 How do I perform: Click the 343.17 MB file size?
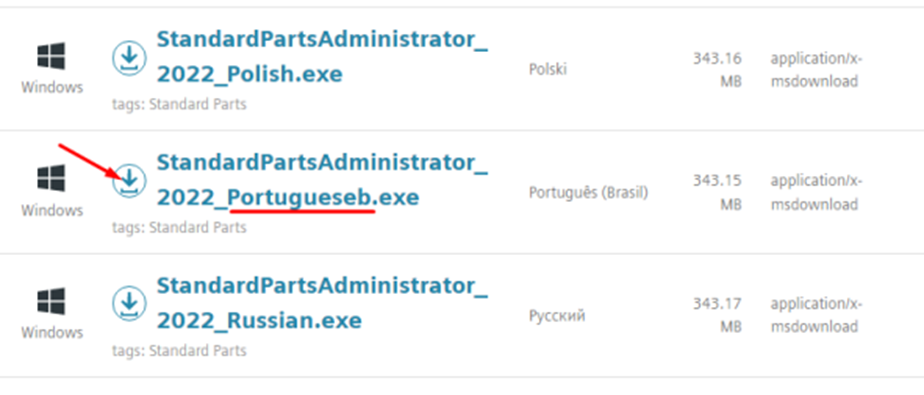coord(717,316)
